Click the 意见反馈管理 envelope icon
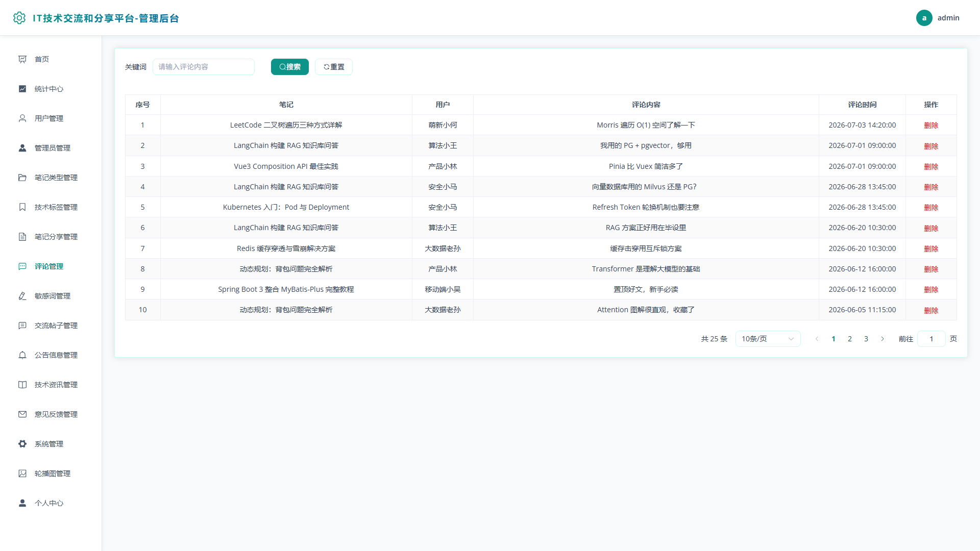 pyautogui.click(x=22, y=414)
